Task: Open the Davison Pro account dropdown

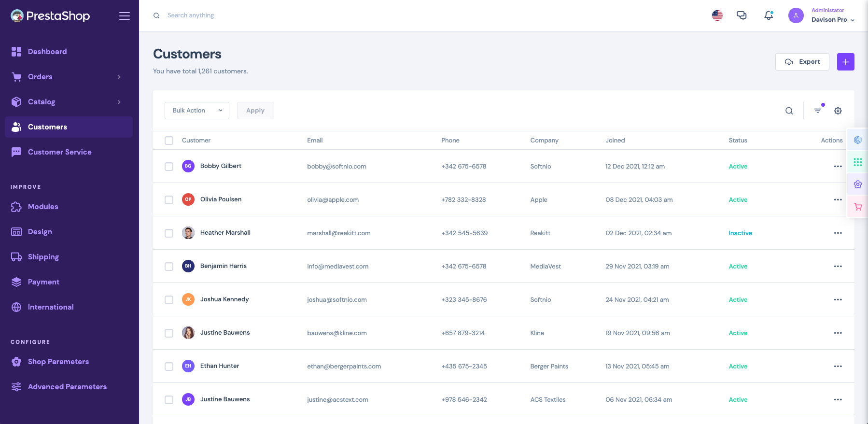Action: 833,20
